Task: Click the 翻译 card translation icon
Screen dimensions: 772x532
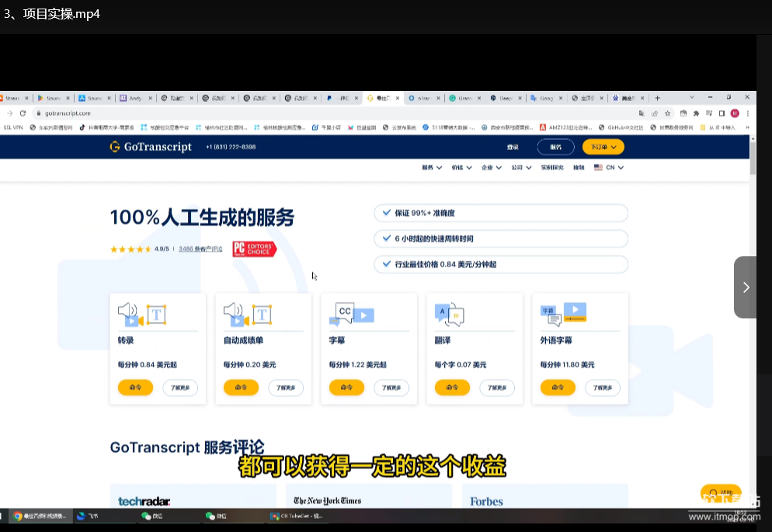Action: [450, 315]
